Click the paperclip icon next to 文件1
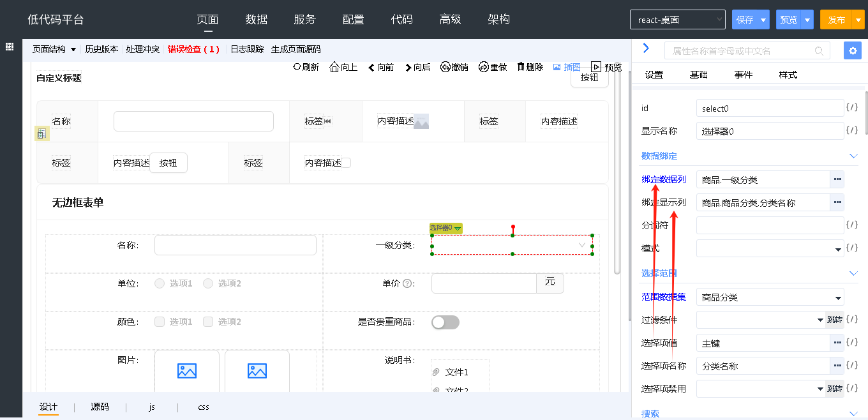 coord(436,372)
